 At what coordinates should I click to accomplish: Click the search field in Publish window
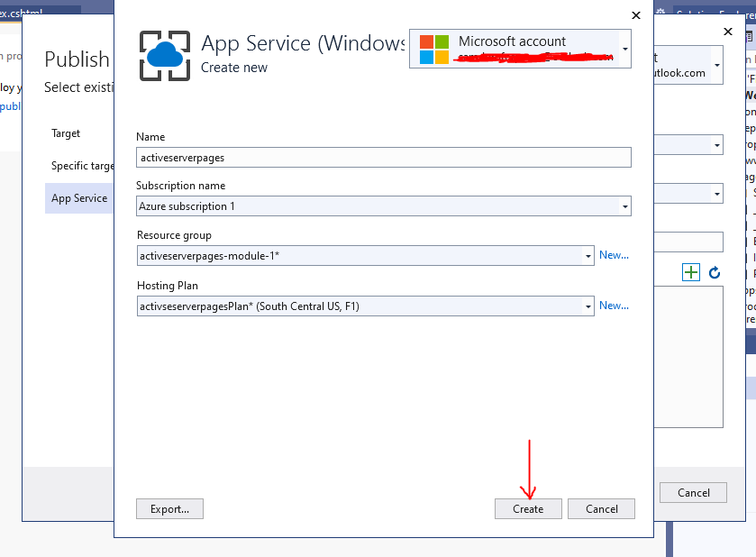688,242
